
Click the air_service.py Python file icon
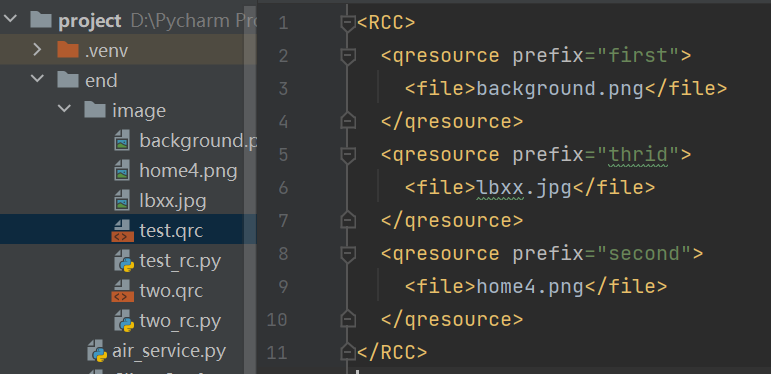(97, 351)
